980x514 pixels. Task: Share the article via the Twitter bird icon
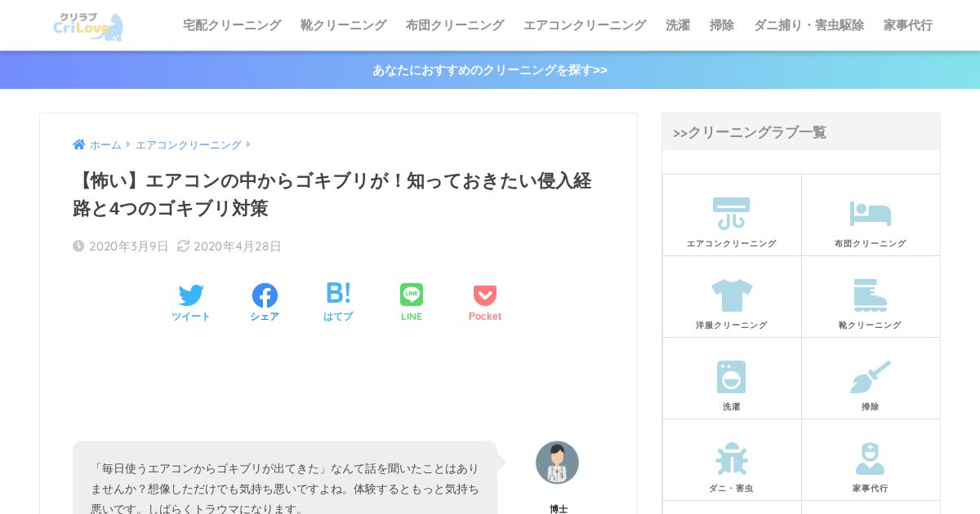tap(191, 295)
